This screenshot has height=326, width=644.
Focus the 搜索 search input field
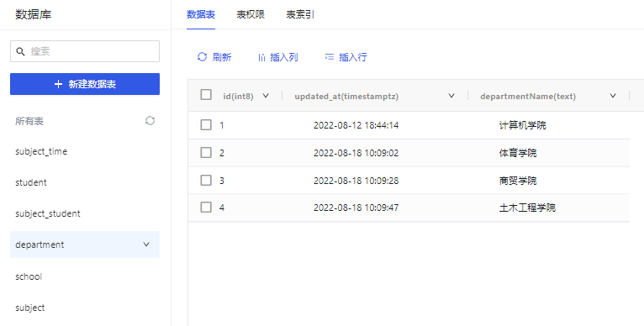pos(85,51)
